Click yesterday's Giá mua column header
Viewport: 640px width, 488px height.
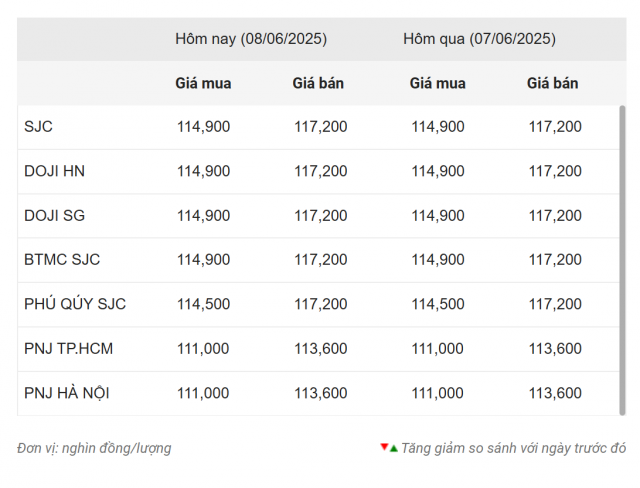coord(438,83)
